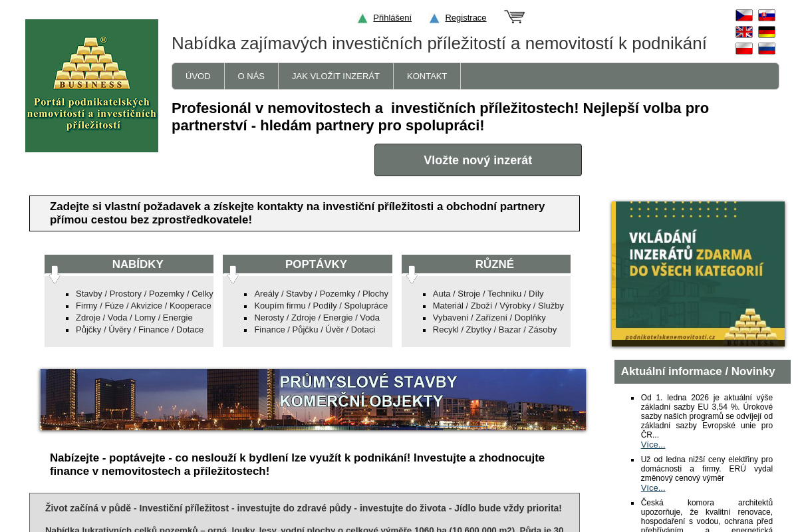Select the German flag icon

766,31
